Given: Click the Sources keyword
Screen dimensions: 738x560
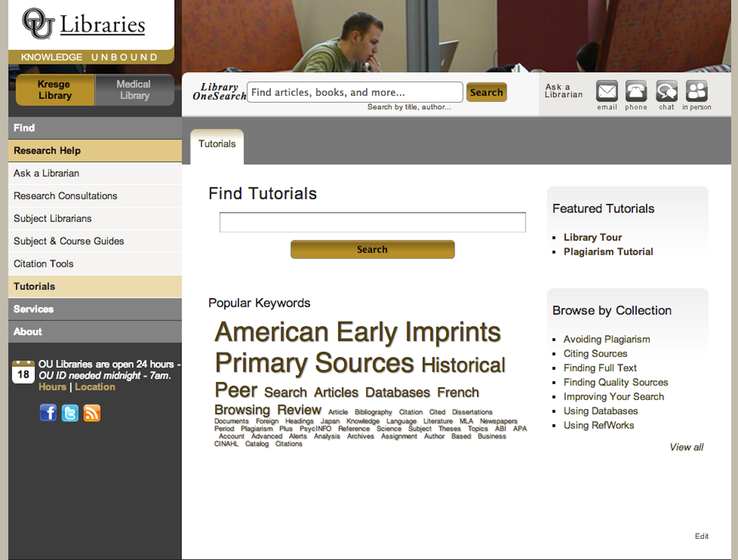Looking at the screenshot, I should pyautogui.click(x=364, y=363).
